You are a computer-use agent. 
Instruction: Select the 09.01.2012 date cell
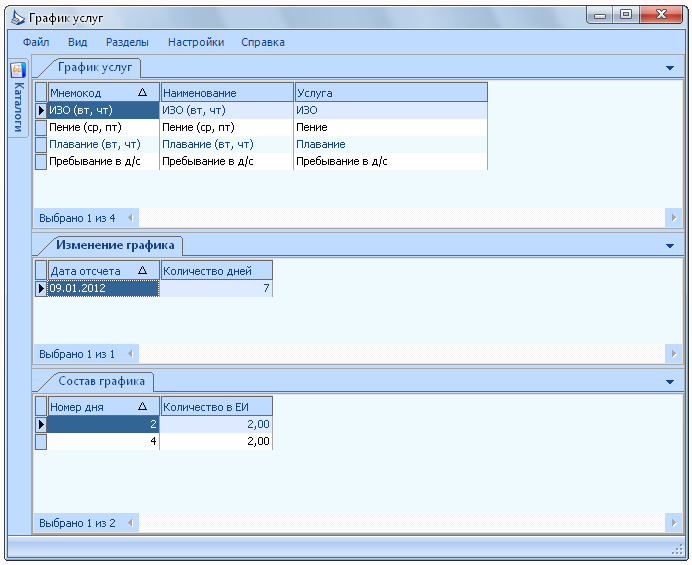tap(103, 288)
